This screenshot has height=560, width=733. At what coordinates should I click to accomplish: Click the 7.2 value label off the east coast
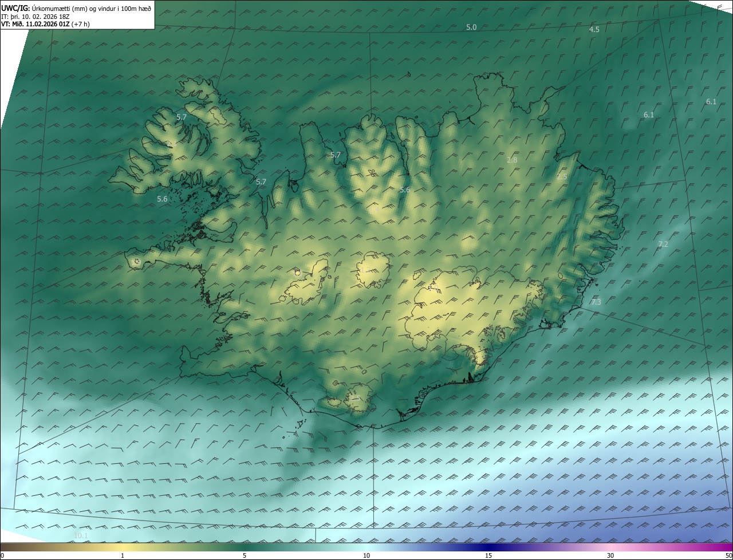[663, 244]
